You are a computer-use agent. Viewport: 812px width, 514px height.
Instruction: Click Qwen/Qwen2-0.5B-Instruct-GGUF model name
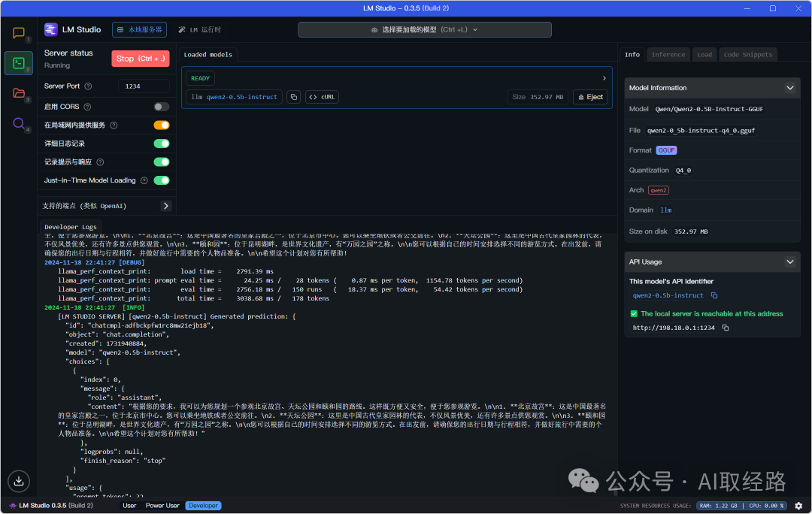[709, 109]
